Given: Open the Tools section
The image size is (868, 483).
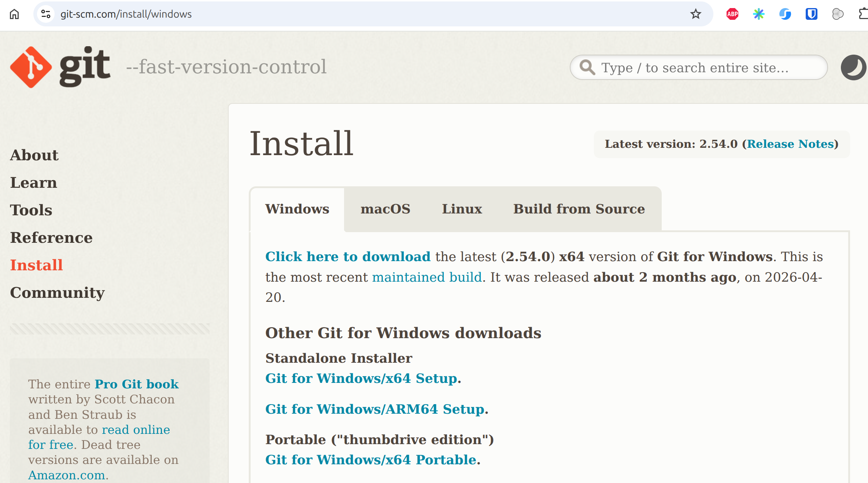Looking at the screenshot, I should (31, 210).
